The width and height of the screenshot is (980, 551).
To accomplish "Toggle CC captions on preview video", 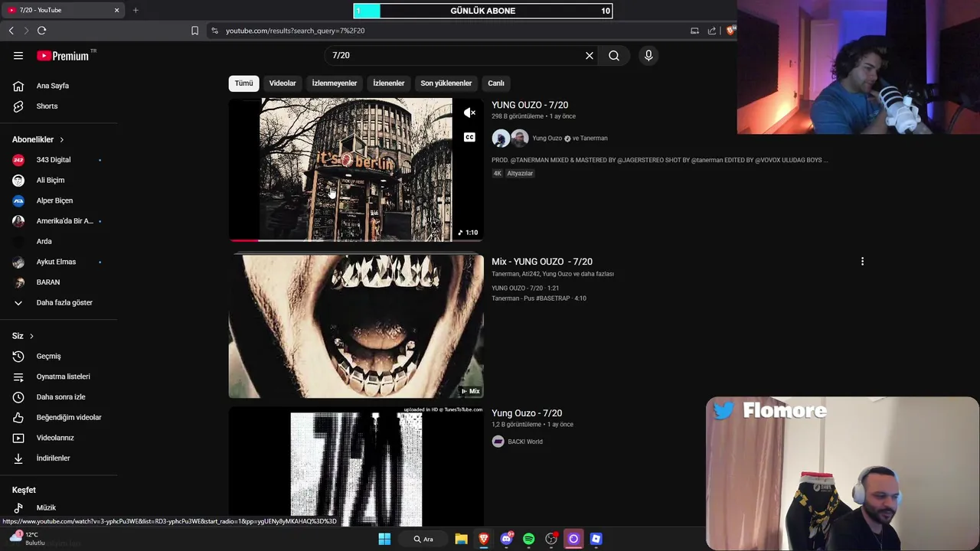I will [469, 138].
